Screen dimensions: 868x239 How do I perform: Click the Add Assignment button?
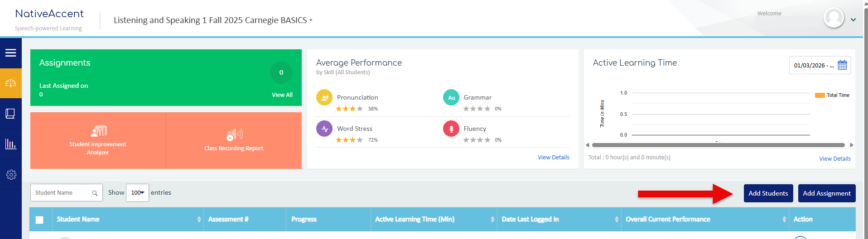pyautogui.click(x=826, y=193)
